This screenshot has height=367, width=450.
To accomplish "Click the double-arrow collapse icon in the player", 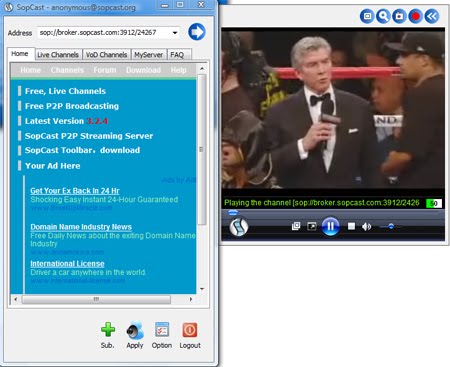I will [432, 16].
